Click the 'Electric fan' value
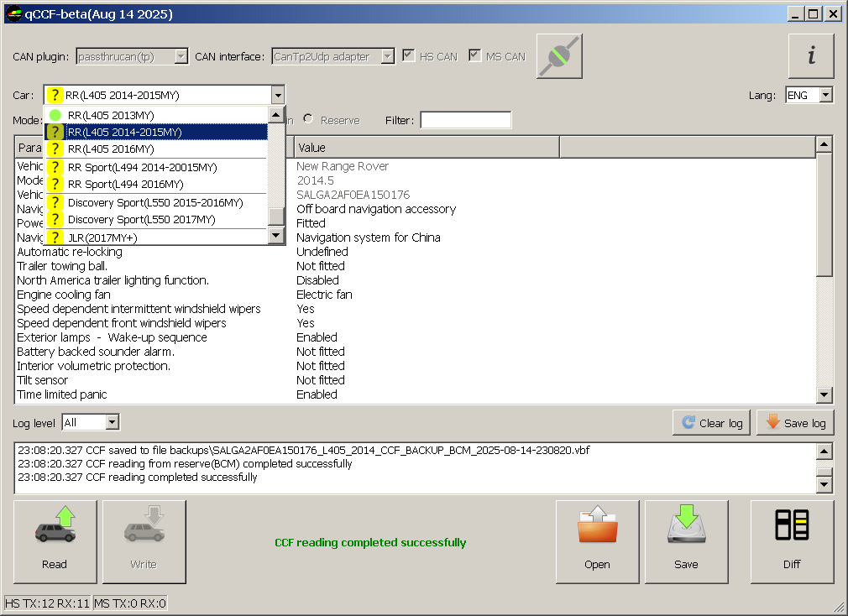Viewport: 848px width, 616px height. [x=324, y=295]
